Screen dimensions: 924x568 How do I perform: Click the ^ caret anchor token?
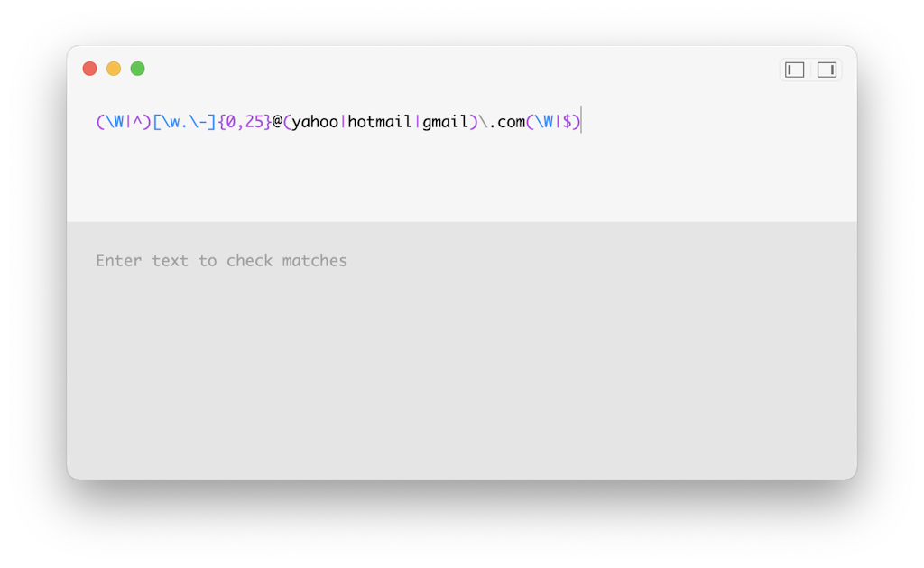139,120
